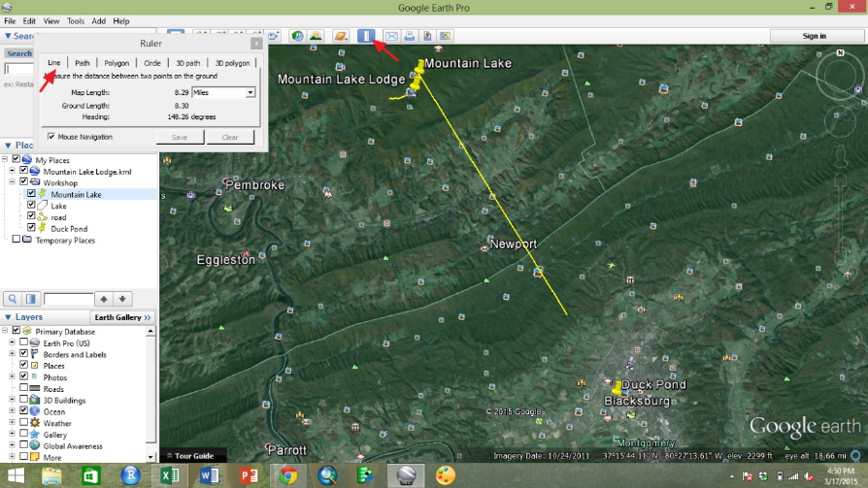
Task: Expand Borders and Labels layer node
Action: (13, 354)
